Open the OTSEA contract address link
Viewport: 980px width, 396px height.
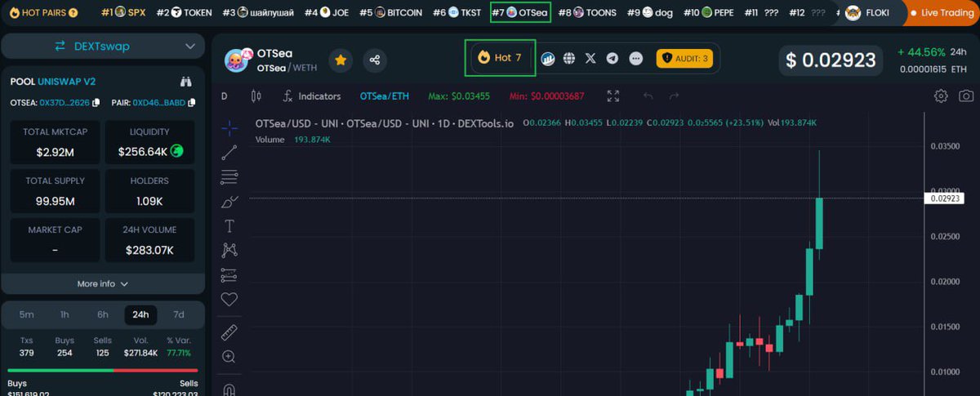click(x=65, y=103)
